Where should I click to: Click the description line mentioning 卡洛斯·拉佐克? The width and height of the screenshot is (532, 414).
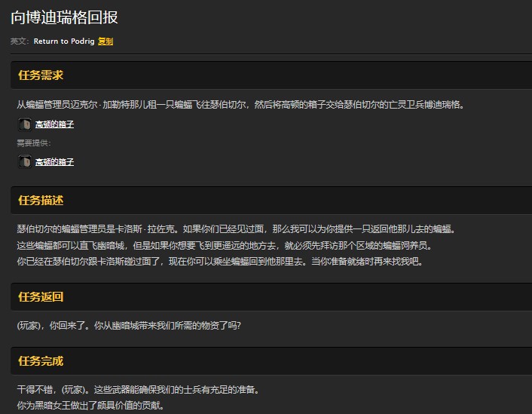(x=236, y=228)
